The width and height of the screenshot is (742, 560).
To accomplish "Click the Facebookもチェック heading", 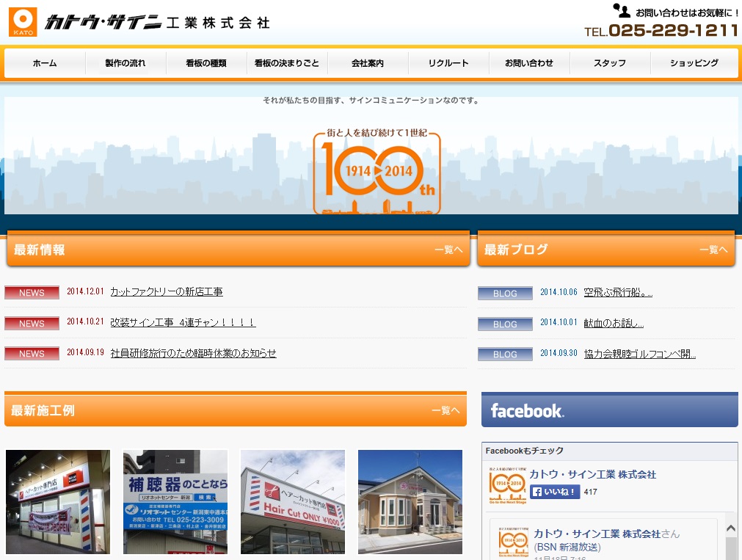I will [x=524, y=451].
